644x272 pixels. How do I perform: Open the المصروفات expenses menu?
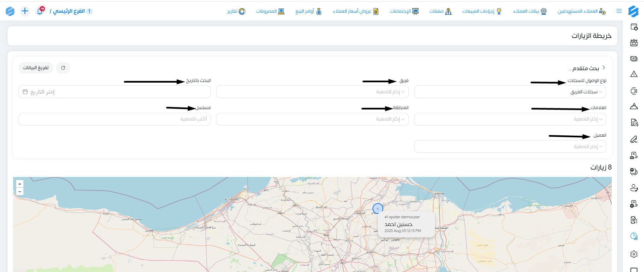[270, 11]
